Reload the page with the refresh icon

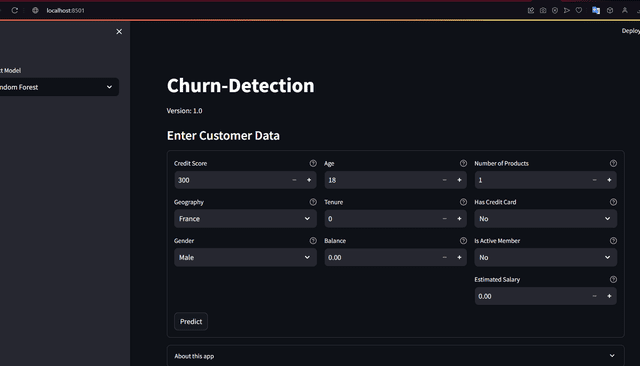click(15, 10)
